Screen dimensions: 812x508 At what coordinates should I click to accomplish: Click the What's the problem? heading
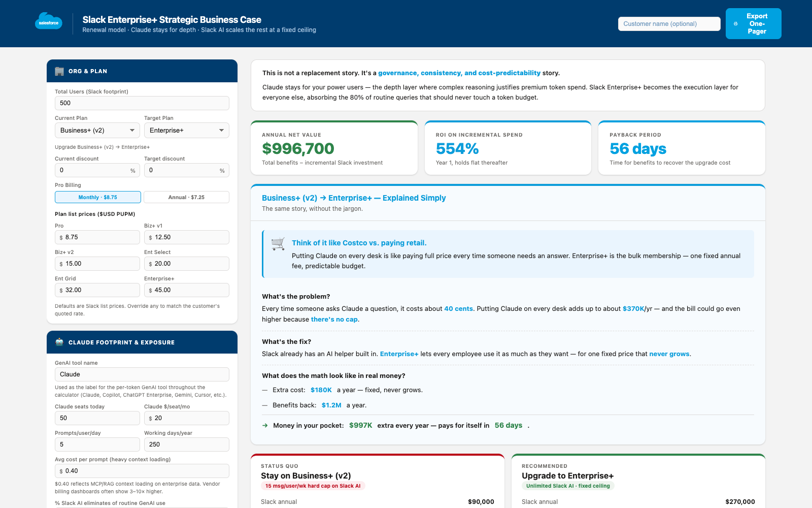296,297
